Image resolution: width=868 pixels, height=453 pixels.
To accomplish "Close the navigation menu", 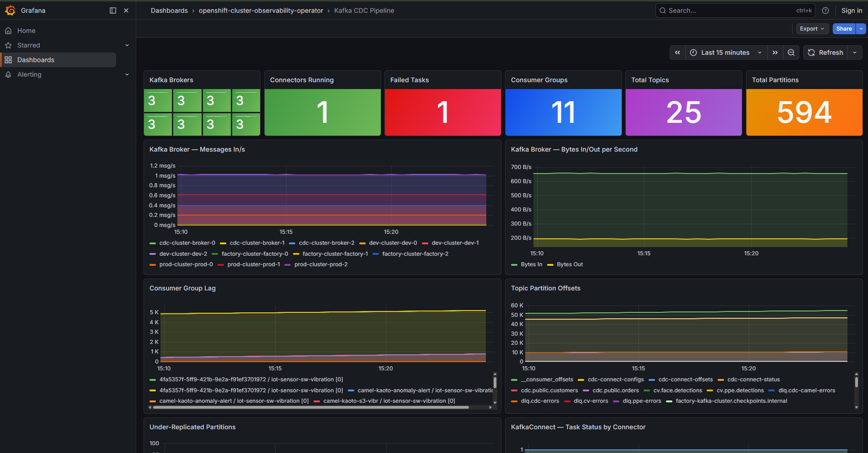I will [x=126, y=11].
